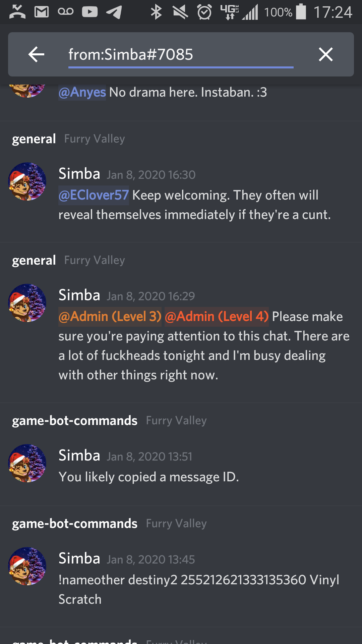The width and height of the screenshot is (362, 644).
Task: Tap the Bluetooth status icon
Action: click(x=156, y=12)
